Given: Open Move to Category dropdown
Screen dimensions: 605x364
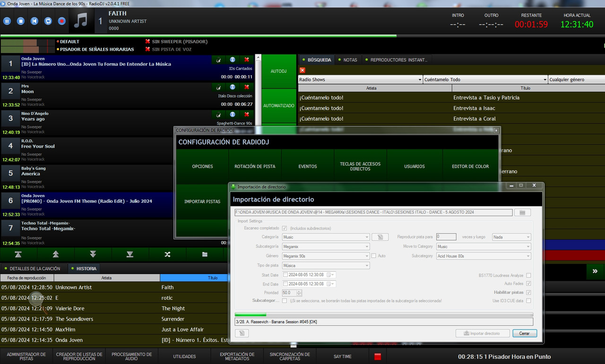Looking at the screenshot, I should 484,247.
